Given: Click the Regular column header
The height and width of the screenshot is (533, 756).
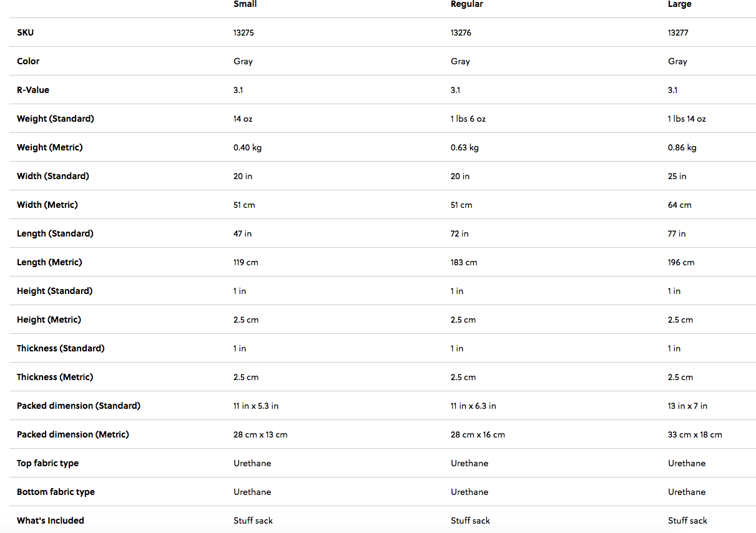Looking at the screenshot, I should pyautogui.click(x=467, y=4).
